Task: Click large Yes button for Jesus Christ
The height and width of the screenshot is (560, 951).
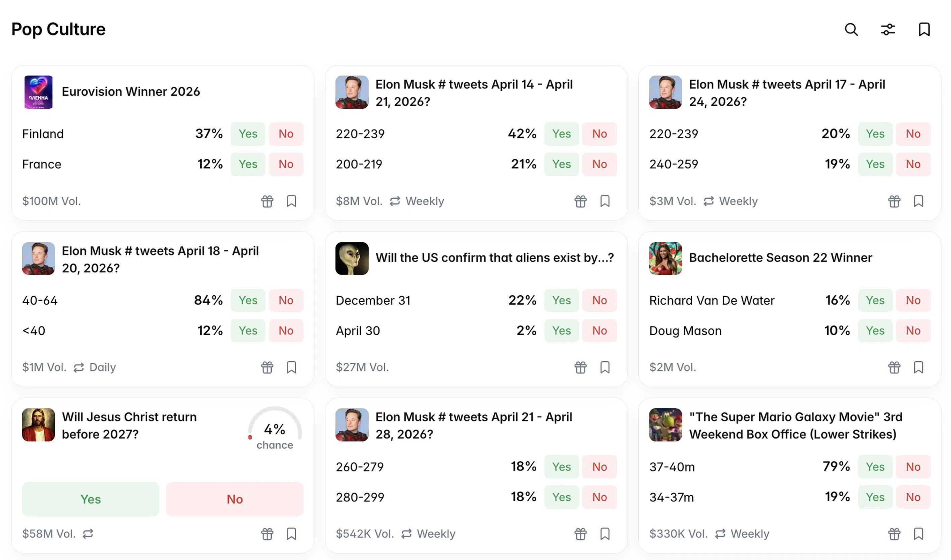Action: [91, 499]
